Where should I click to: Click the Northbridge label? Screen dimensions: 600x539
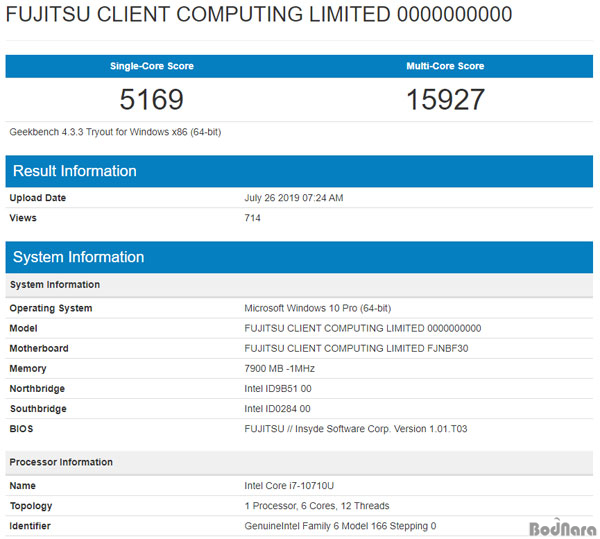point(37,389)
